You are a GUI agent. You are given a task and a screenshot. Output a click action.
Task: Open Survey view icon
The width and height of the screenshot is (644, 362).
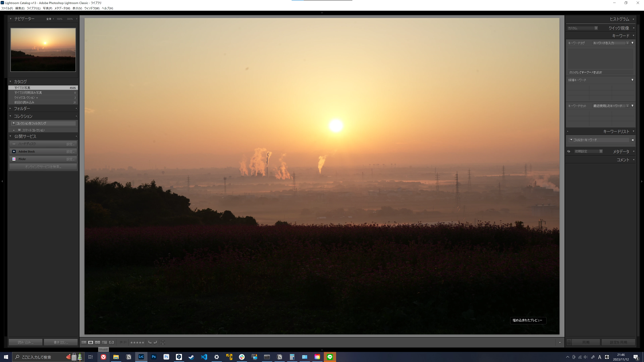[x=104, y=342]
